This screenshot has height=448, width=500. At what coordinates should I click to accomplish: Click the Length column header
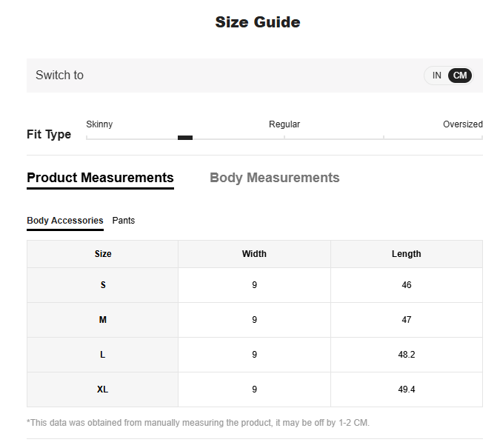coord(406,254)
